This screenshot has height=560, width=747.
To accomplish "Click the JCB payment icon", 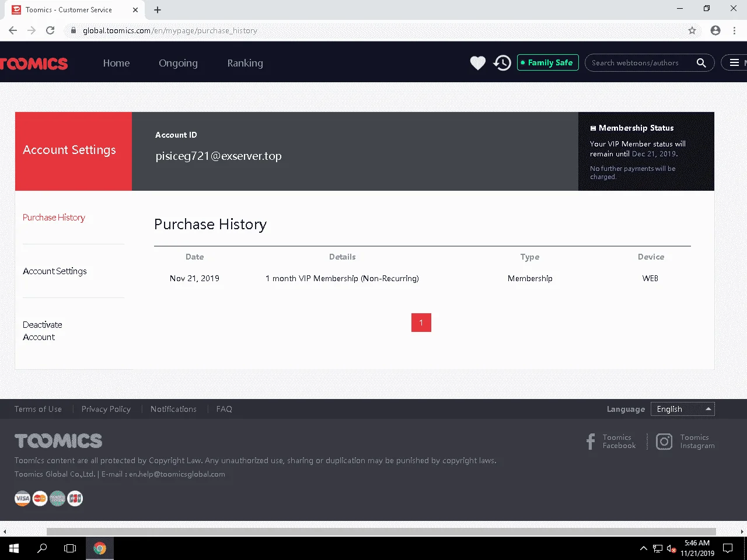I will (x=75, y=498).
